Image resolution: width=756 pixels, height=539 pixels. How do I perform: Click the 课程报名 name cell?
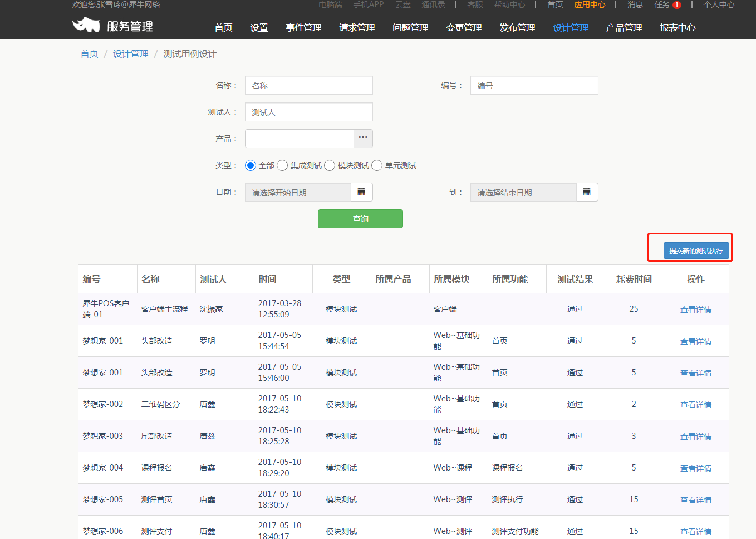pos(156,468)
